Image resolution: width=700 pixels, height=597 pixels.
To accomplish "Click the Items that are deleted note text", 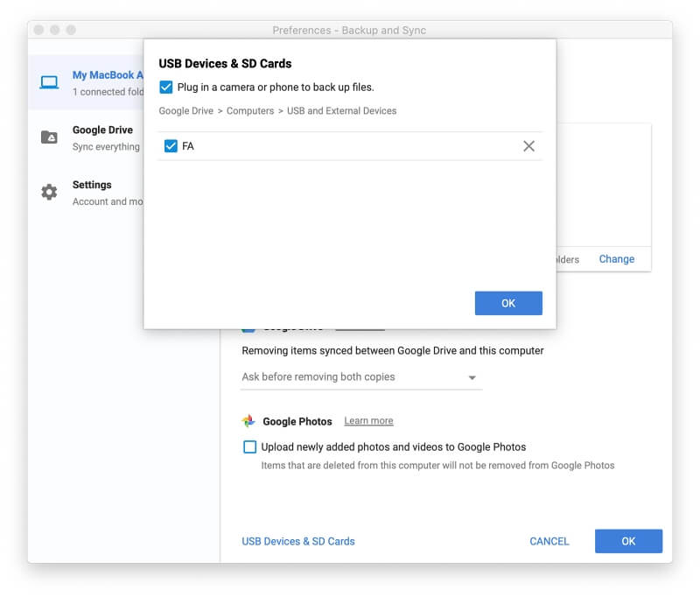I will coord(437,466).
